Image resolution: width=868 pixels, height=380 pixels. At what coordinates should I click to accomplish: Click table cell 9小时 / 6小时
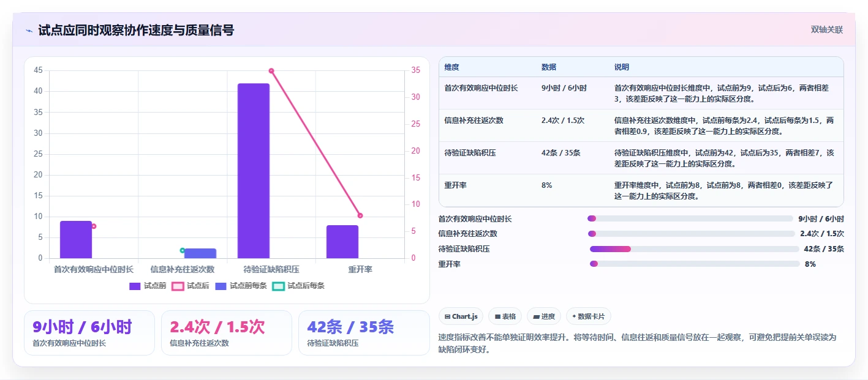tap(564, 88)
